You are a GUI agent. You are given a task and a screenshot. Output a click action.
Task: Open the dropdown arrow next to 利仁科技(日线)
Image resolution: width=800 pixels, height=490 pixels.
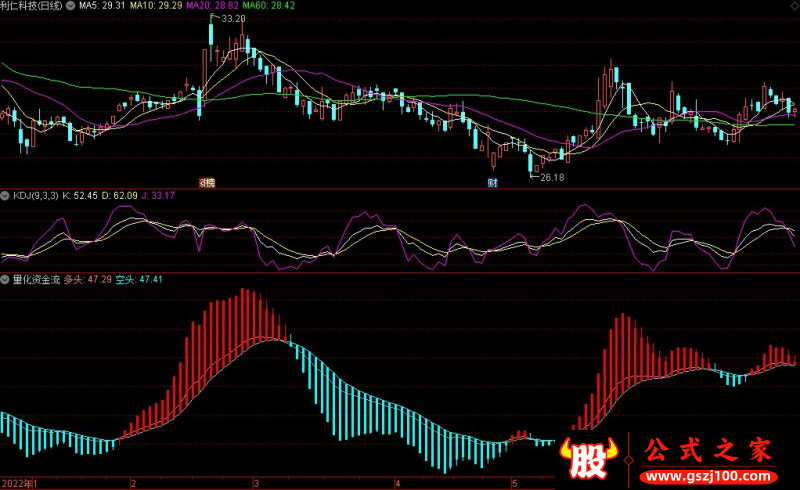[70, 6]
